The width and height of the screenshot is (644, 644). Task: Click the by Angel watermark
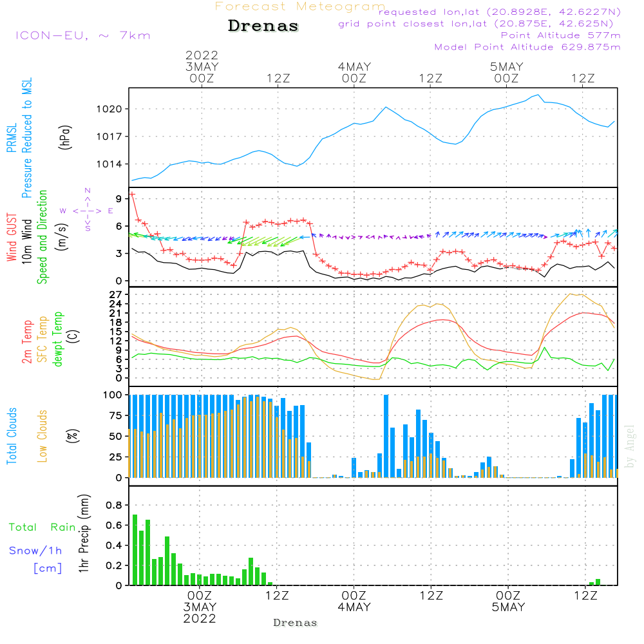coord(630,446)
